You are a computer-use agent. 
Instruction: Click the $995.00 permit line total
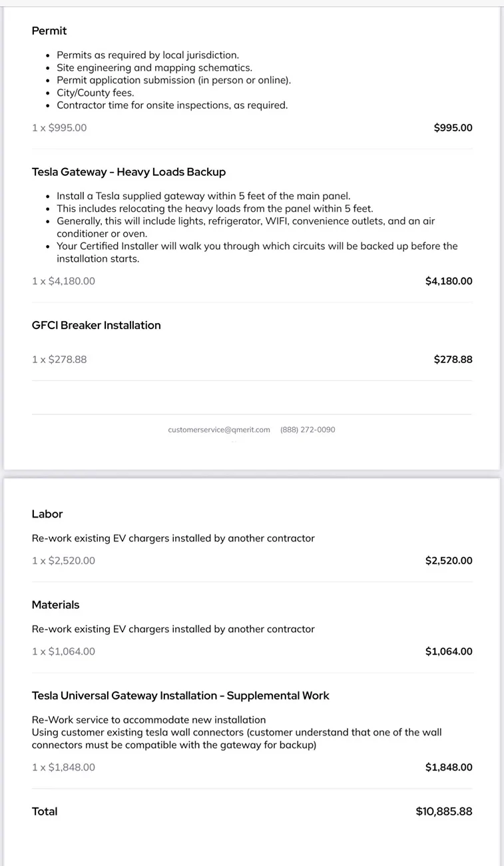tap(453, 128)
